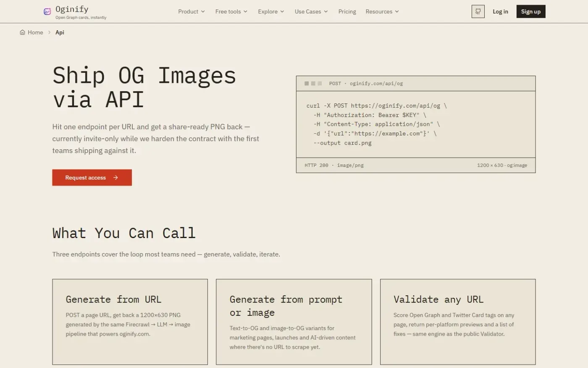Click "HTTP 200 · image/png" status text
The height and width of the screenshot is (368, 588).
[334, 165]
